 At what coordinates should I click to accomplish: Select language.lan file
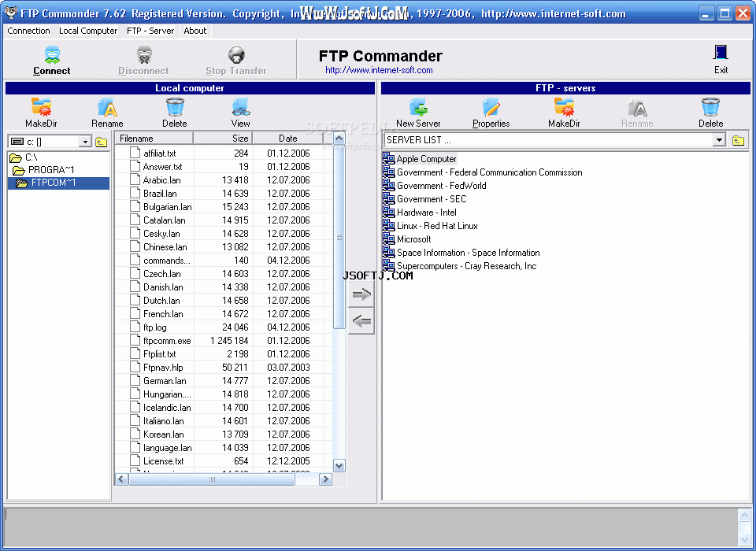point(167,448)
